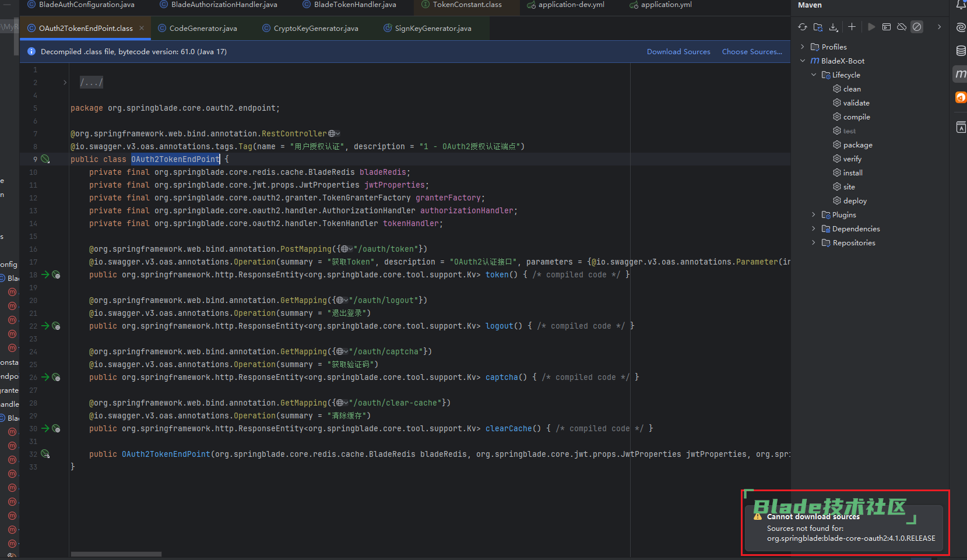Toggle Maven Skip Tests mode
967x560 pixels.
(917, 27)
